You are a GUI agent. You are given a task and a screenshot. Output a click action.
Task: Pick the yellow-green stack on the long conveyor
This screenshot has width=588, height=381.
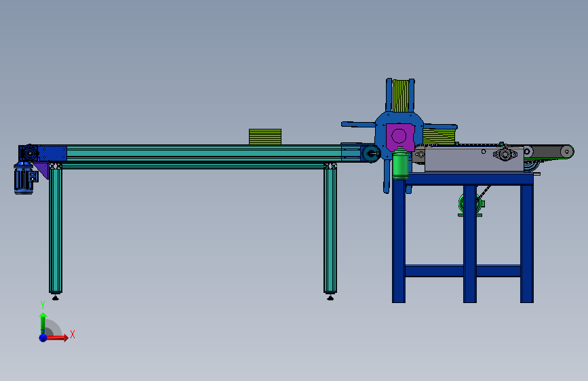point(265,137)
